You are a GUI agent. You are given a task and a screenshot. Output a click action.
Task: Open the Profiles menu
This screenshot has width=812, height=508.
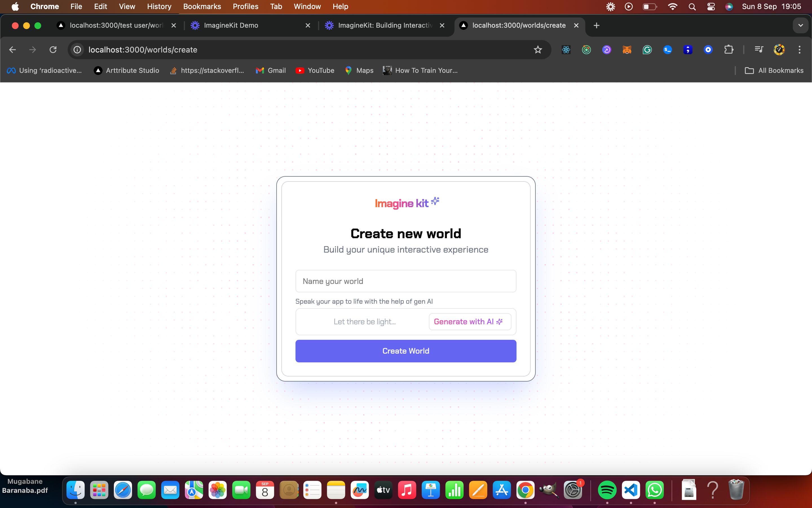pos(245,6)
